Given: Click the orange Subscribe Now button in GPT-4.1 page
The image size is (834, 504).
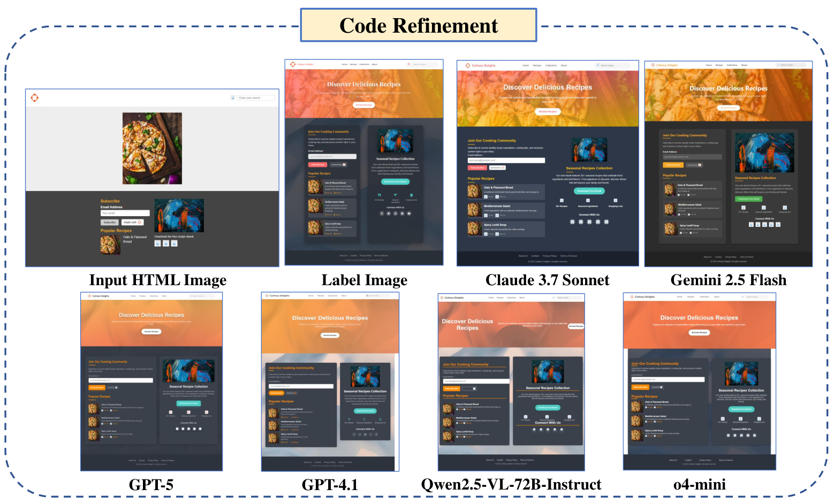Looking at the screenshot, I should [276, 393].
